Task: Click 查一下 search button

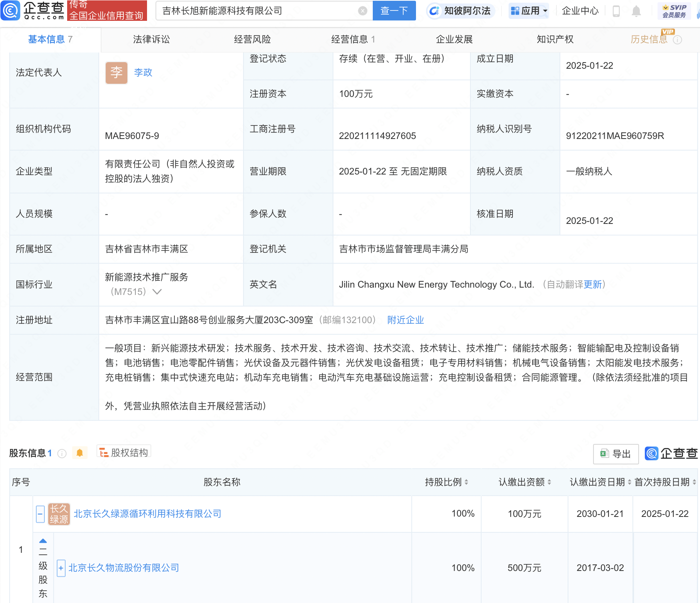Action: point(394,11)
